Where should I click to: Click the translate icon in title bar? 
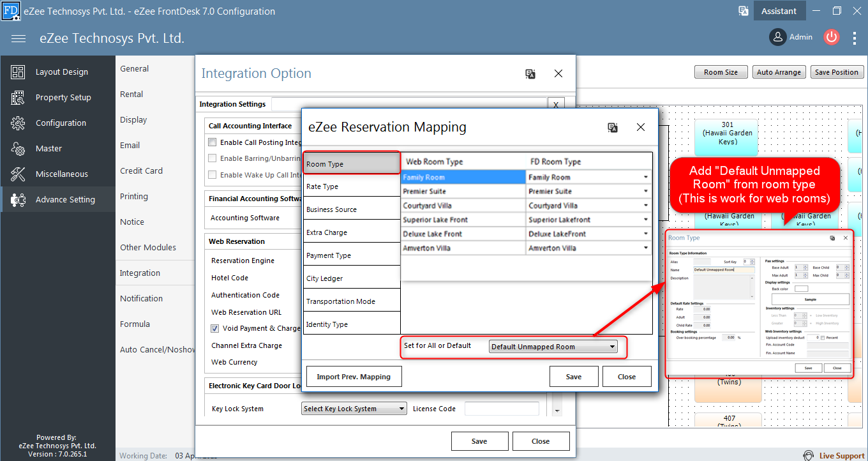click(744, 11)
